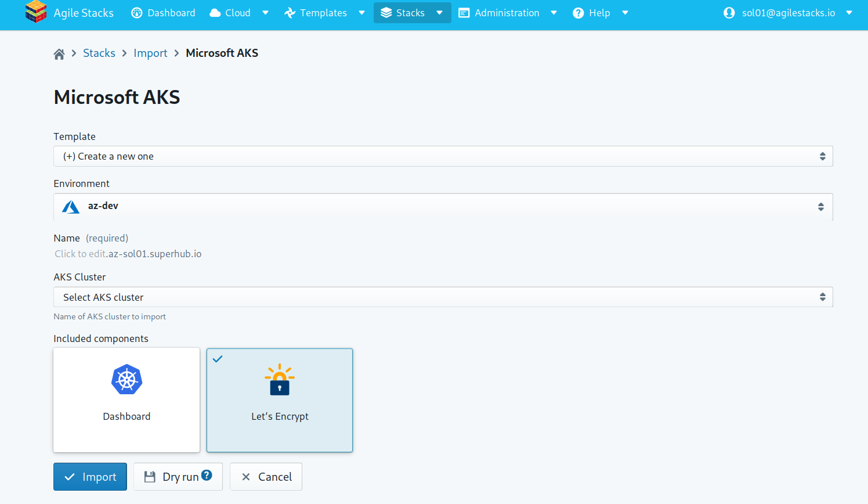The height and width of the screenshot is (504, 868).
Task: Expand the Cloud menu arrow
Action: pyautogui.click(x=265, y=13)
